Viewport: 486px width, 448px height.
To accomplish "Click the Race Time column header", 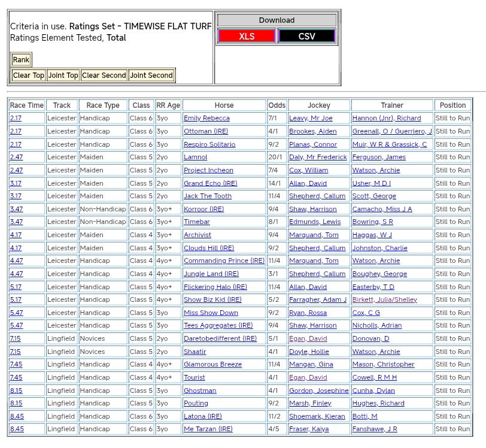I will coord(27,105).
